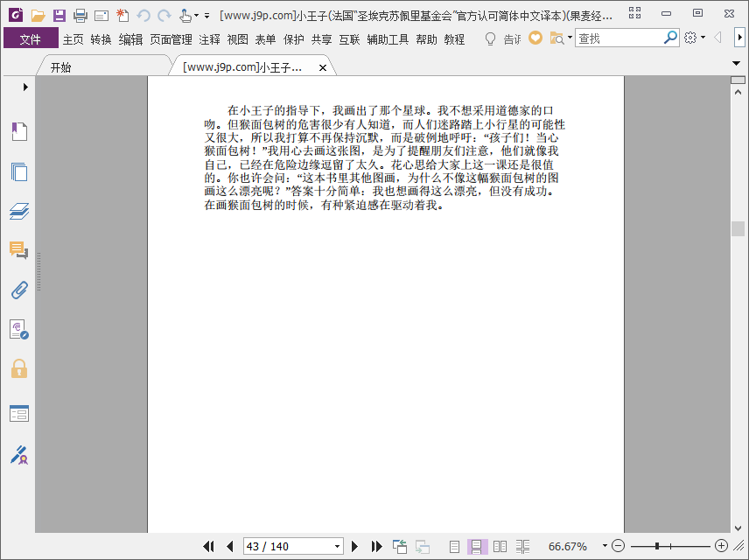The height and width of the screenshot is (560, 749).
Task: Click the folder search icon
Action: (x=557, y=38)
